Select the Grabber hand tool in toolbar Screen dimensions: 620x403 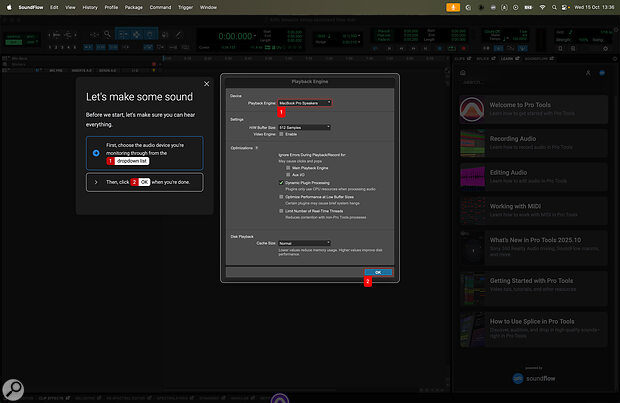pos(150,35)
